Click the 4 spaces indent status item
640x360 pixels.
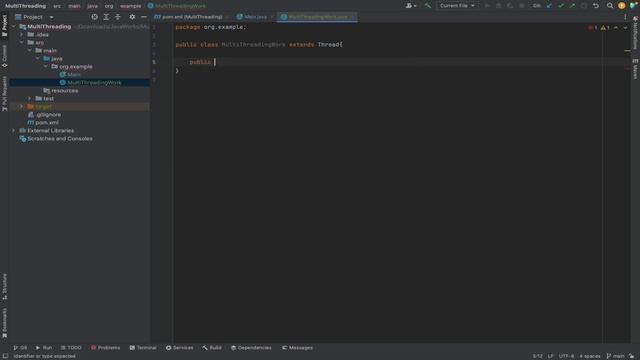pos(590,356)
